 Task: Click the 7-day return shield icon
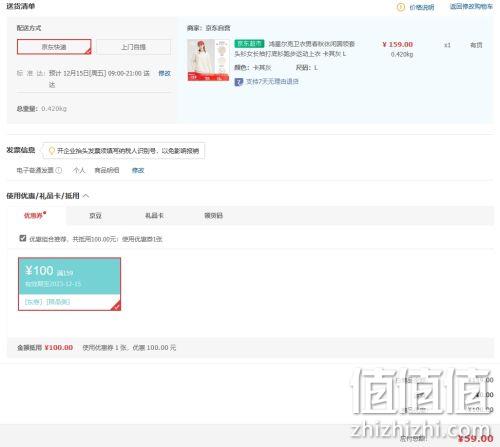(x=239, y=82)
